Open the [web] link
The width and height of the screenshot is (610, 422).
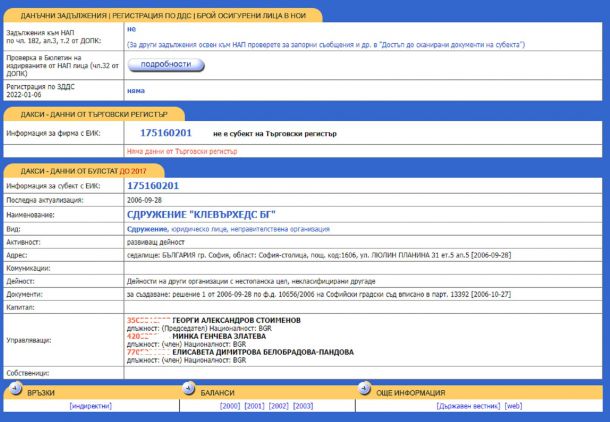point(513,406)
